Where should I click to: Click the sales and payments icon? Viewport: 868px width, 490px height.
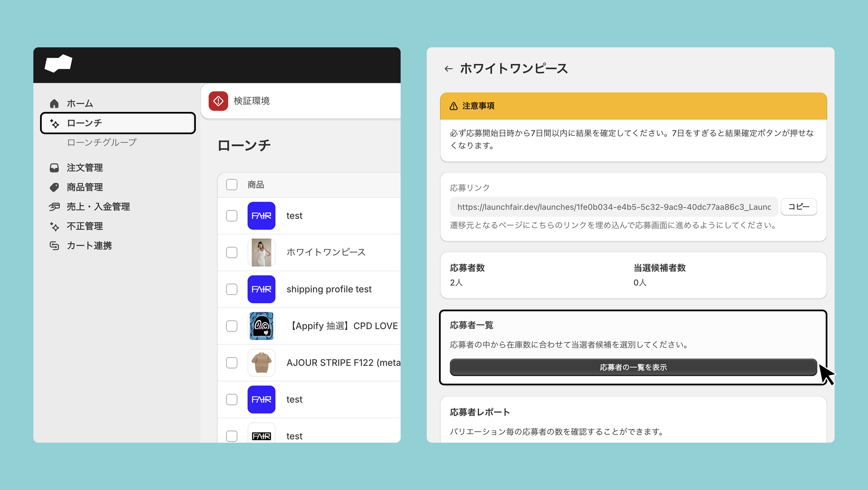[x=54, y=207]
